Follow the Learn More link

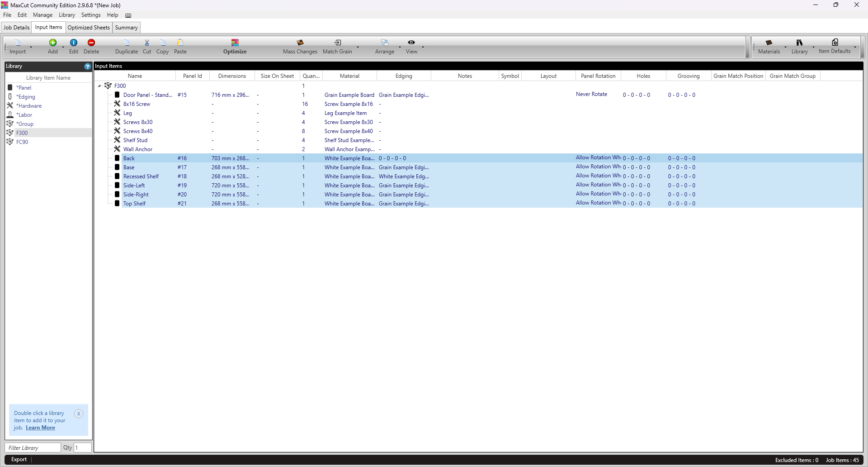point(40,428)
